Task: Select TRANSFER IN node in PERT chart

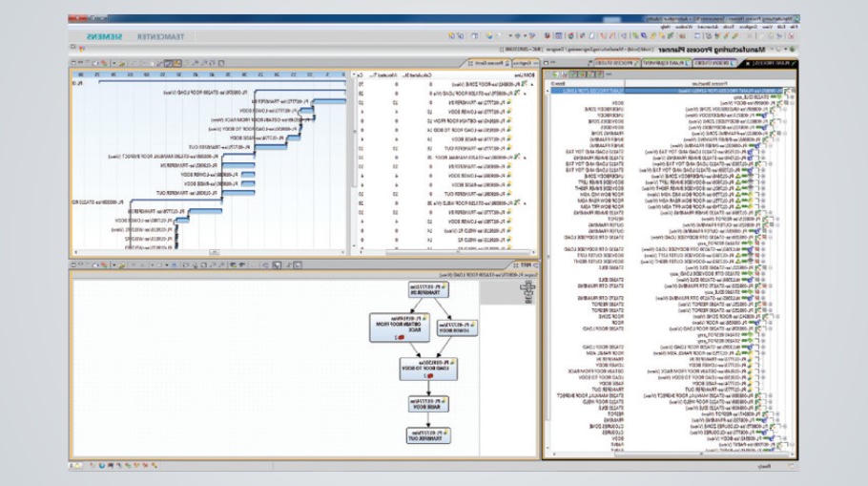Action: click(428, 289)
